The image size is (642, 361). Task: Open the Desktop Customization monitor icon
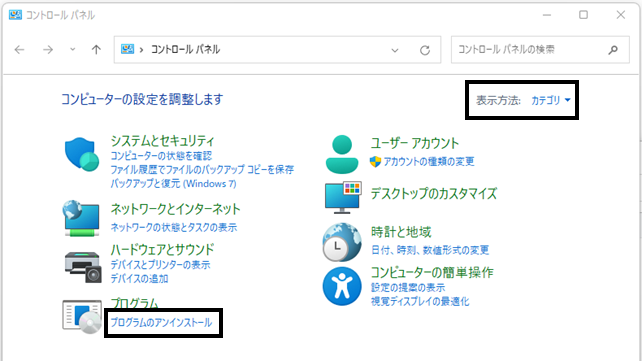point(343,197)
